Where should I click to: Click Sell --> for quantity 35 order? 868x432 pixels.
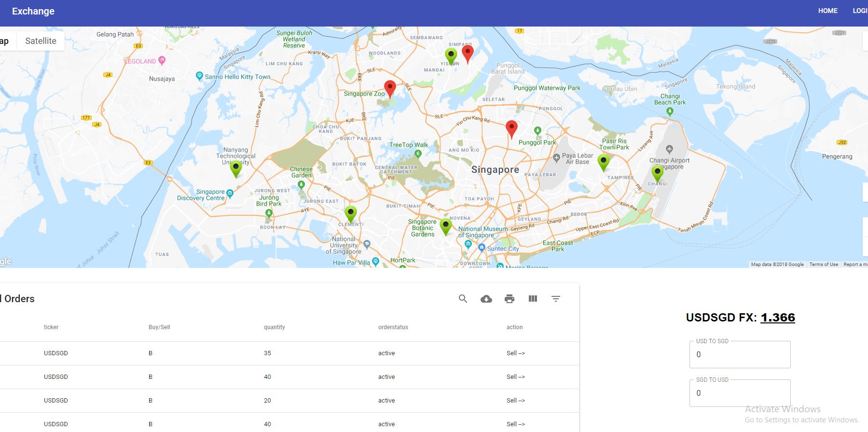516,353
